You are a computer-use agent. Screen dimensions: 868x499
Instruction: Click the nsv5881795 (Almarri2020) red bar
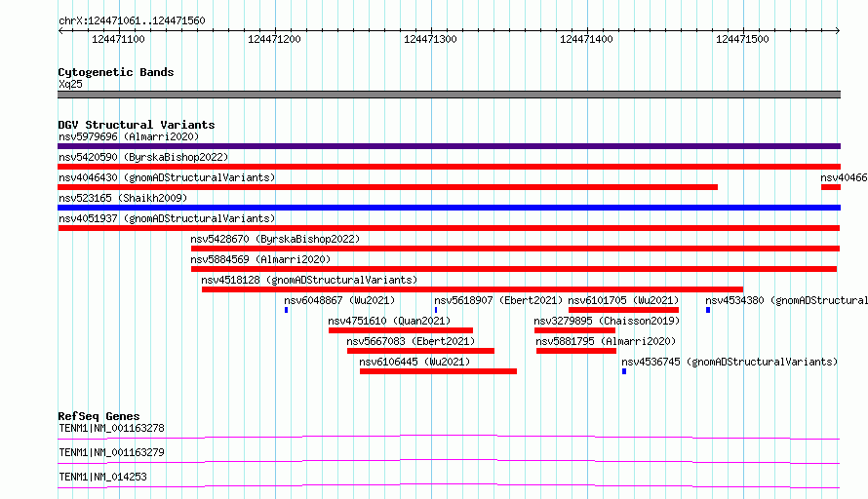tap(576, 351)
